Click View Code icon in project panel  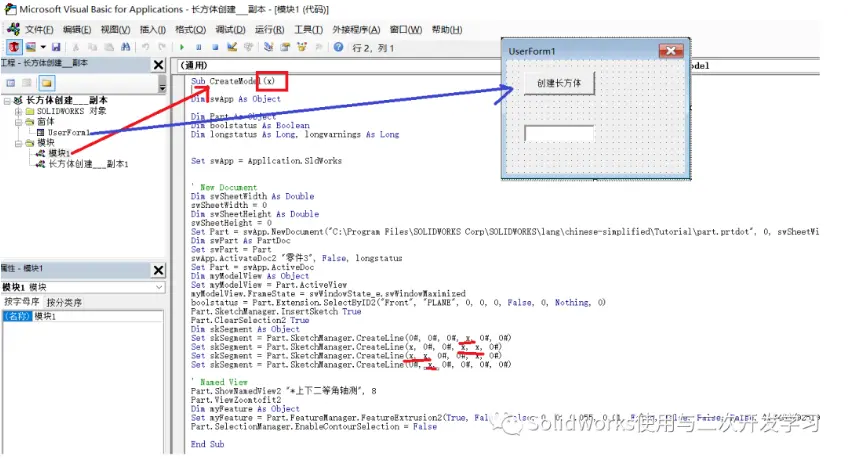pos(11,83)
